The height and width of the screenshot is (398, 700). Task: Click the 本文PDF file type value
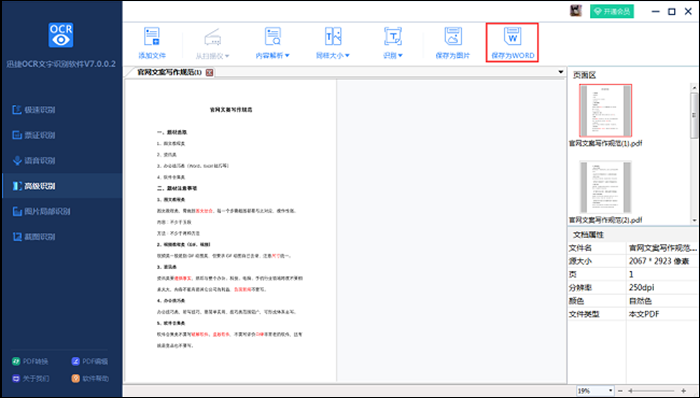tap(644, 314)
